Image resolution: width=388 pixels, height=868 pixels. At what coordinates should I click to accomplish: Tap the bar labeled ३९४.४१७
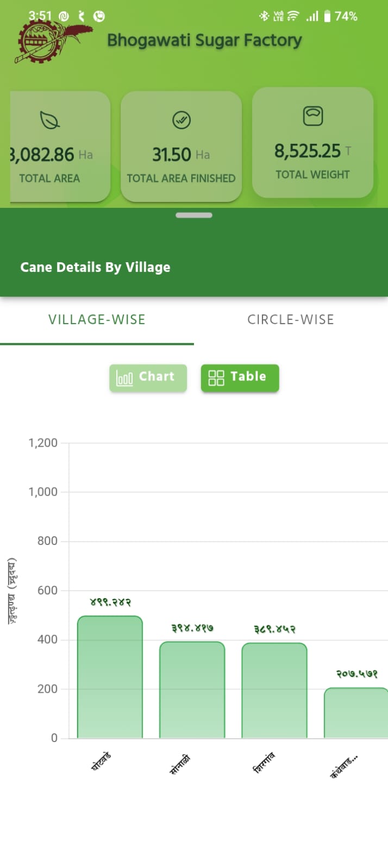point(192,689)
